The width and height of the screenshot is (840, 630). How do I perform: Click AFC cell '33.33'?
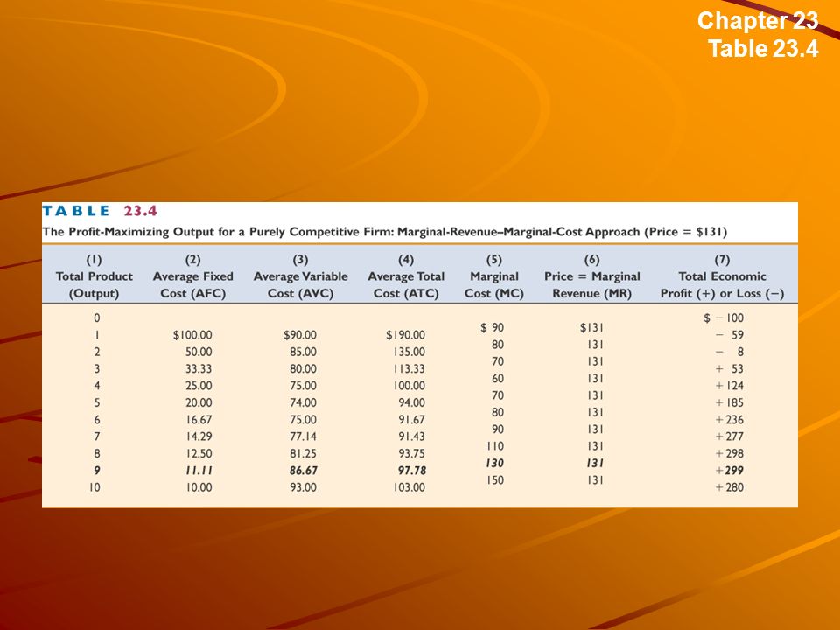(x=199, y=369)
